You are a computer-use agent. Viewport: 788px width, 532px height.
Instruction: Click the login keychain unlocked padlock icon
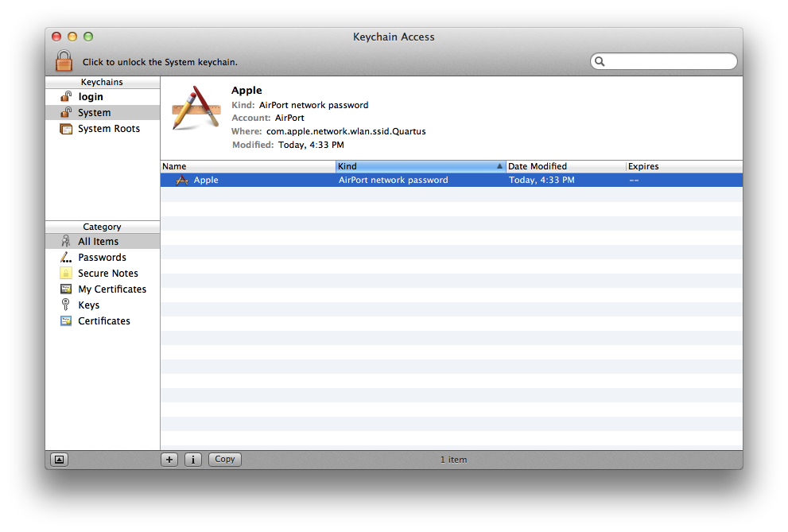point(66,96)
